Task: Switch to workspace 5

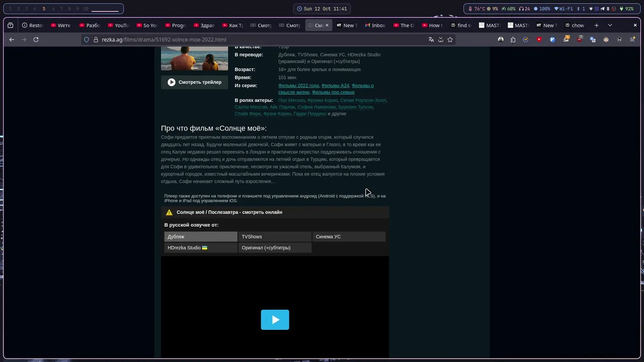Action: [x=44, y=9]
